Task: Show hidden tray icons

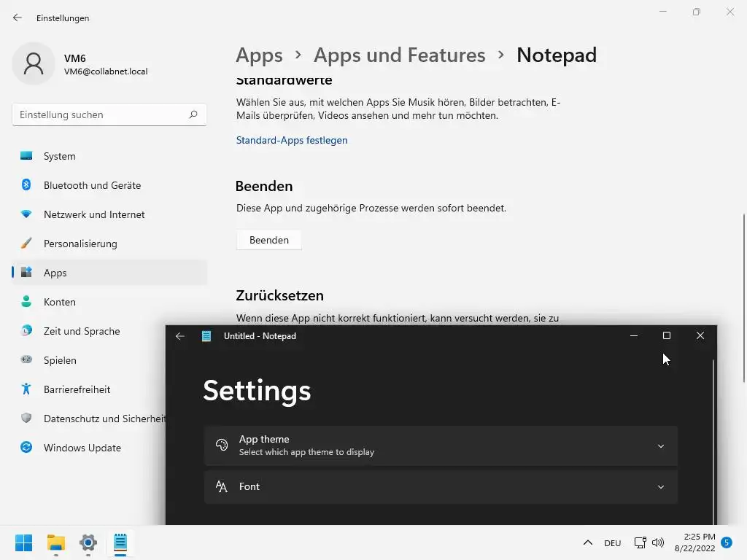Action: tap(588, 542)
